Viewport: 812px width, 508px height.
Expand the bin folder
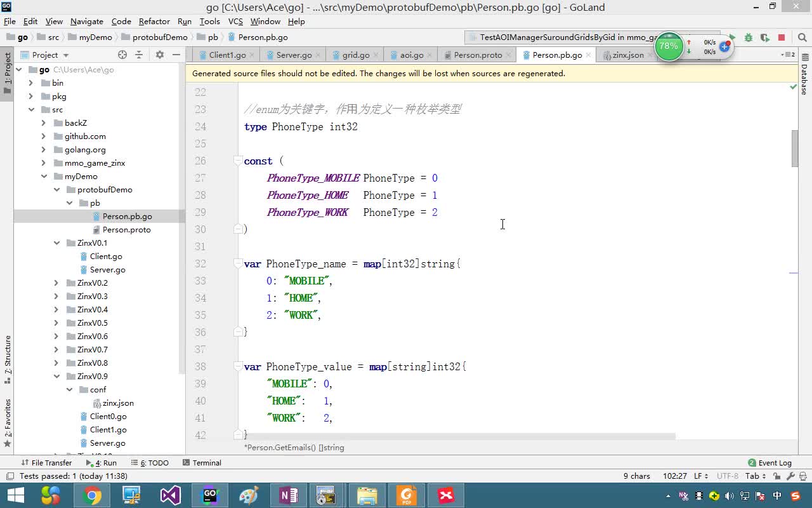pyautogui.click(x=30, y=83)
